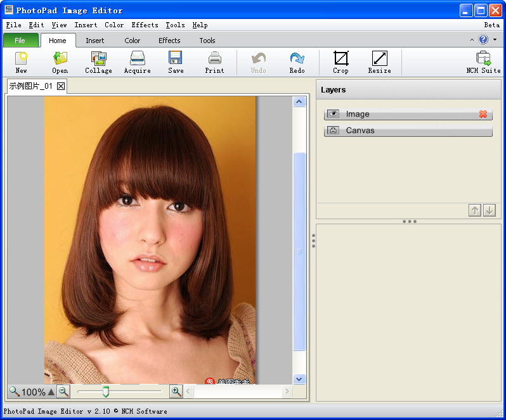Open the Resize tool
This screenshot has width=506, height=420.
[x=379, y=59]
